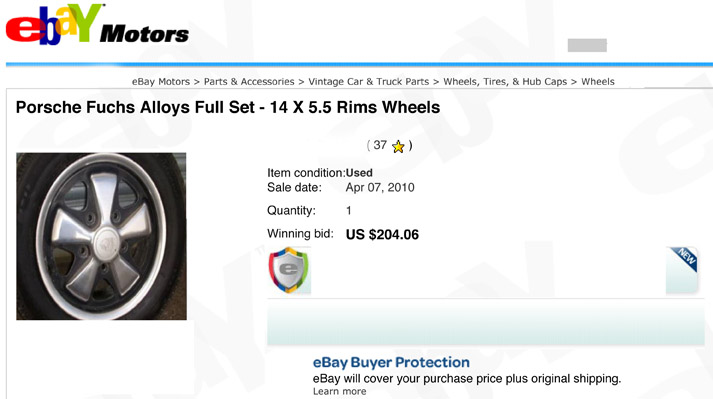Click the eBay Buyer Protection heading
The height and width of the screenshot is (399, 713).
391,363
